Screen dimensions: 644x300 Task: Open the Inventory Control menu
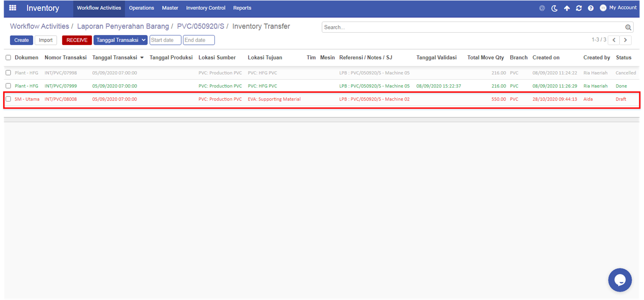pyautogui.click(x=205, y=8)
